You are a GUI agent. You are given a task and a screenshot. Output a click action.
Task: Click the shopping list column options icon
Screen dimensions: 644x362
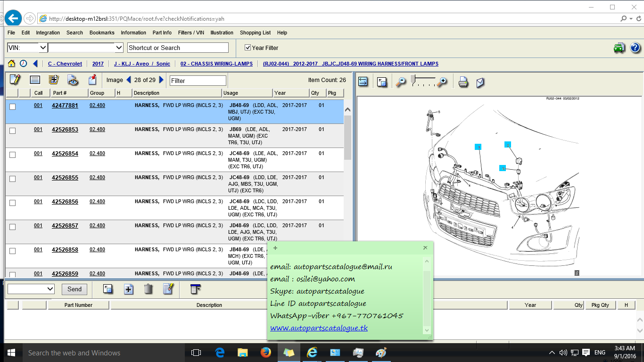coord(195,289)
